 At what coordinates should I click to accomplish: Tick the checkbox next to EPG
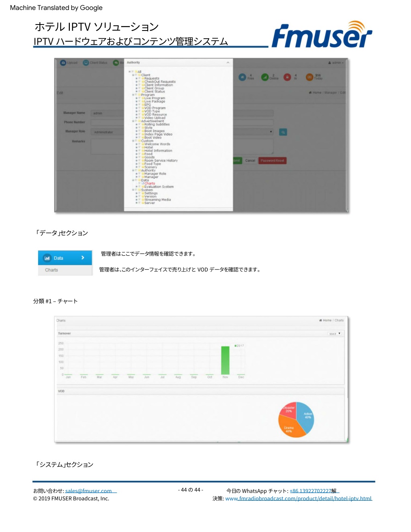pos(140,105)
